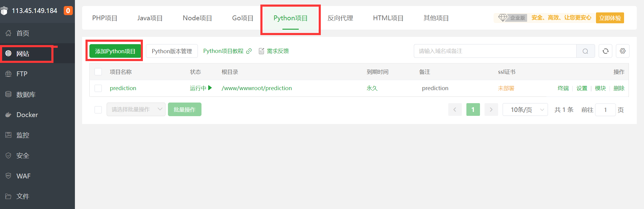Open the prediction project name link

click(123, 88)
